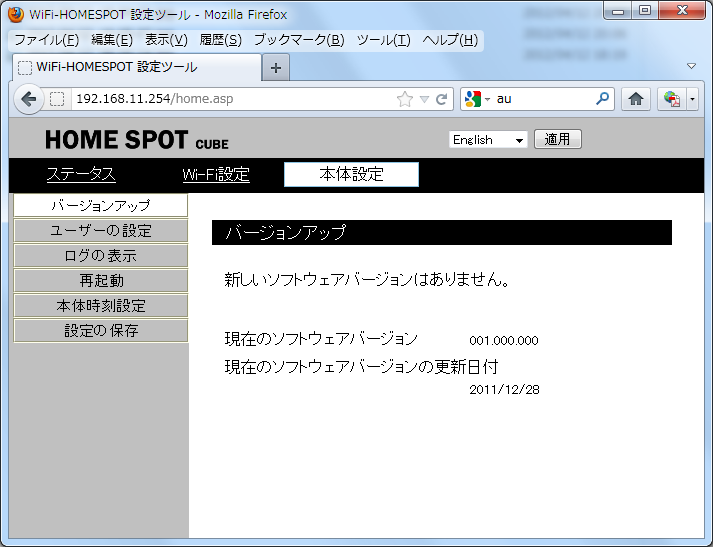Open the add-on toolbar dropdown arrow
The width and height of the screenshot is (713, 547).
click(x=692, y=99)
